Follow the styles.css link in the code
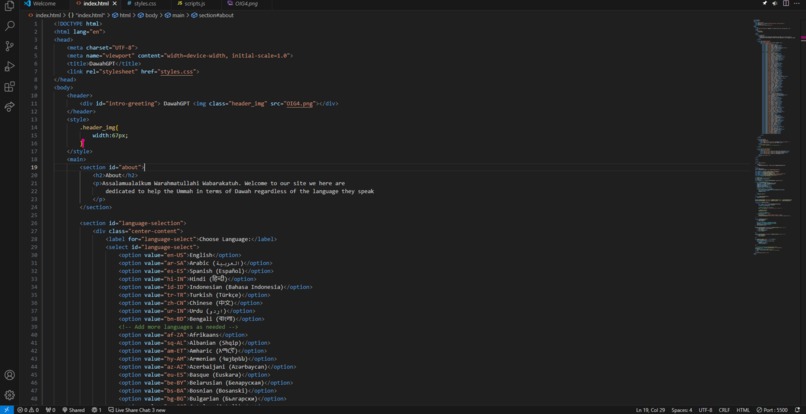This screenshot has height=414, width=806. (x=176, y=71)
